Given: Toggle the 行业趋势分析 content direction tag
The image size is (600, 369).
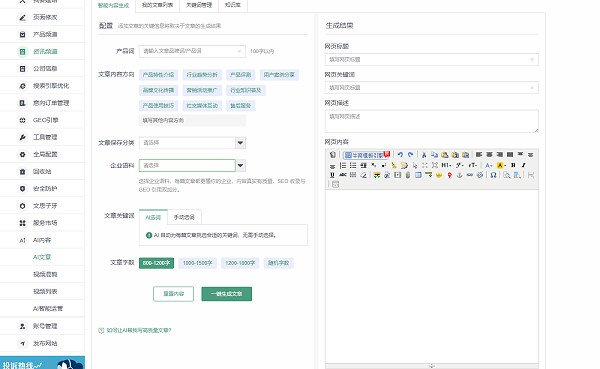Looking at the screenshot, I should tap(202, 75).
